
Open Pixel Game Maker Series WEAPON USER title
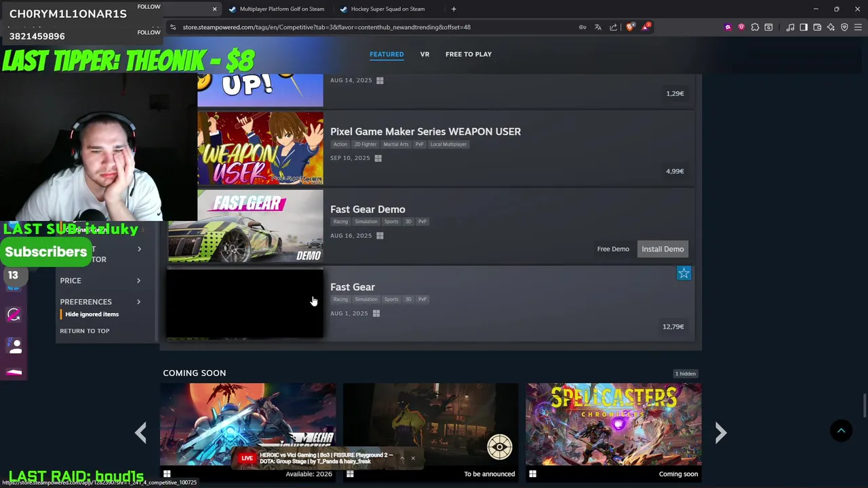click(425, 131)
